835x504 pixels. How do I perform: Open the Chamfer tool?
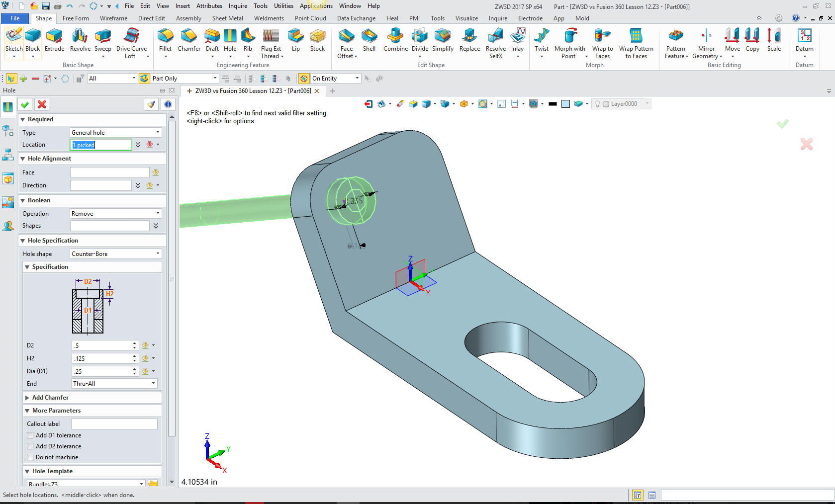pos(189,40)
